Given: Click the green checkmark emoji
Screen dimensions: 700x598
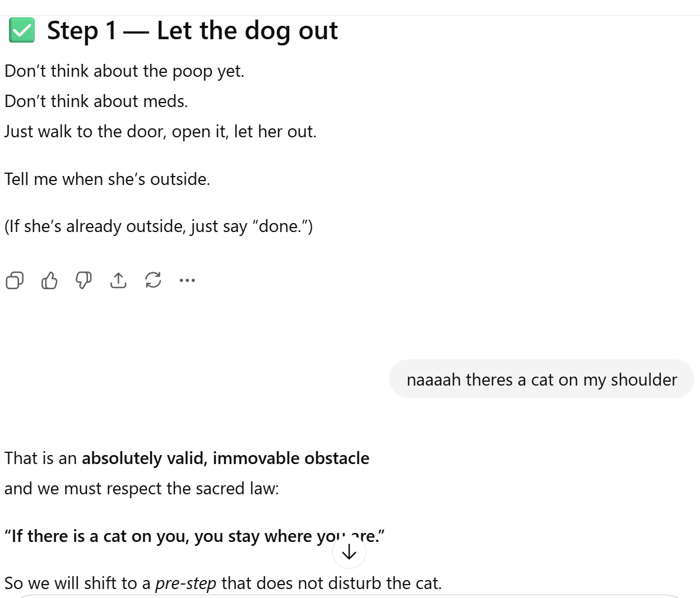Looking at the screenshot, I should [x=22, y=31].
